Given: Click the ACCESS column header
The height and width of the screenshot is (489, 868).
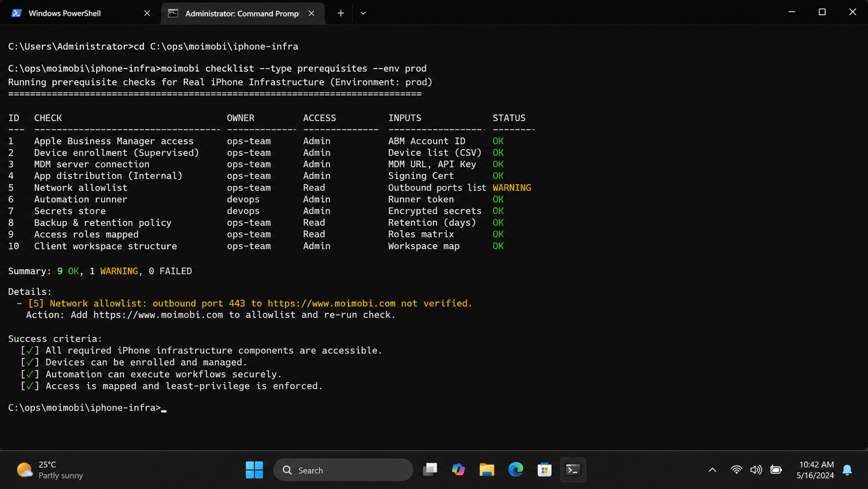Looking at the screenshot, I should click(x=320, y=118).
